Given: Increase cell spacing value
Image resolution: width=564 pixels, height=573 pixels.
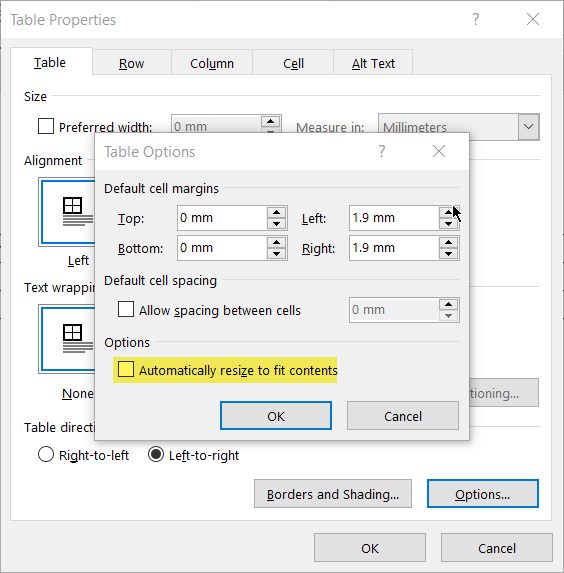Looking at the screenshot, I should 448,304.
